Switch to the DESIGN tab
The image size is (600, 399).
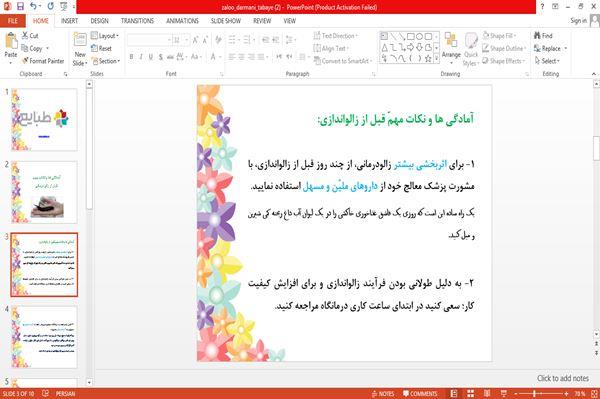pos(99,21)
